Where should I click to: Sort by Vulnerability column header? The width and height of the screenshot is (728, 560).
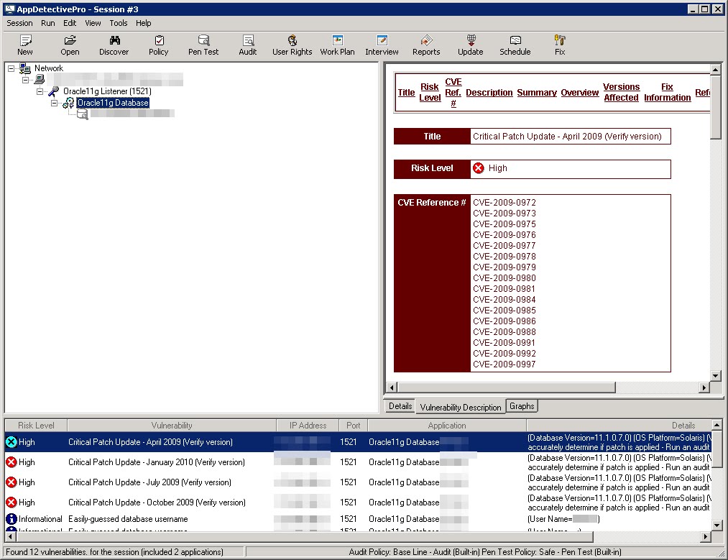172,426
